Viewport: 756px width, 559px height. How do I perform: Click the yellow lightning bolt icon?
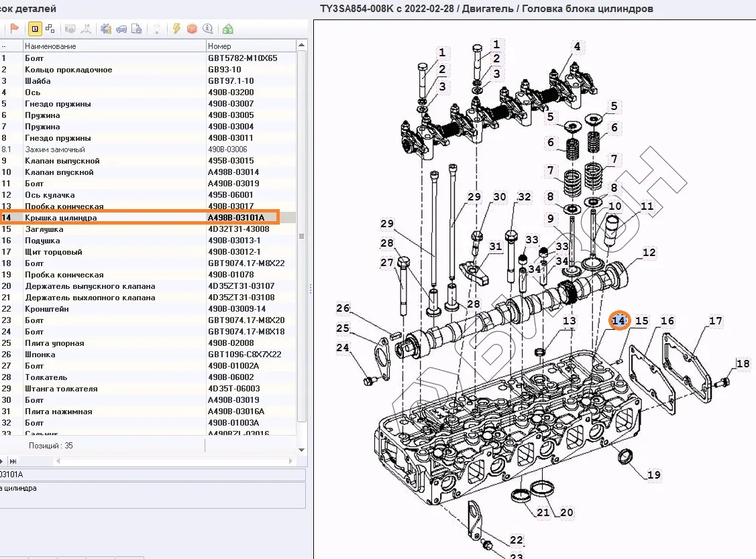[176, 29]
